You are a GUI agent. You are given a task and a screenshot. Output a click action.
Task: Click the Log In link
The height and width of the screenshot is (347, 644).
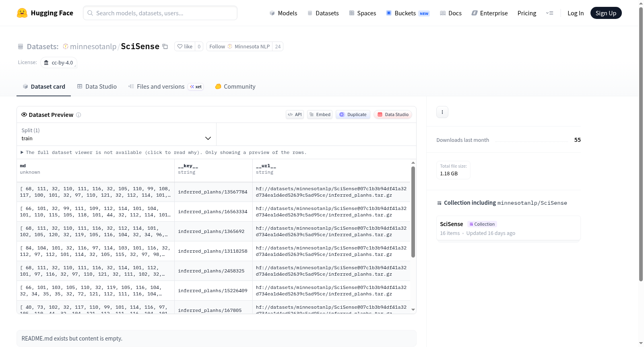576,13
